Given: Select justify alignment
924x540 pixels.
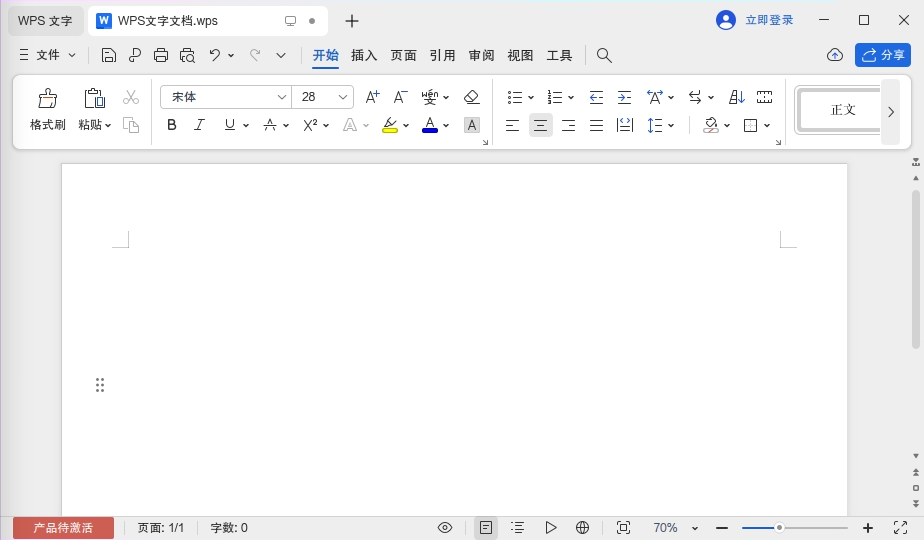Looking at the screenshot, I should point(596,125).
